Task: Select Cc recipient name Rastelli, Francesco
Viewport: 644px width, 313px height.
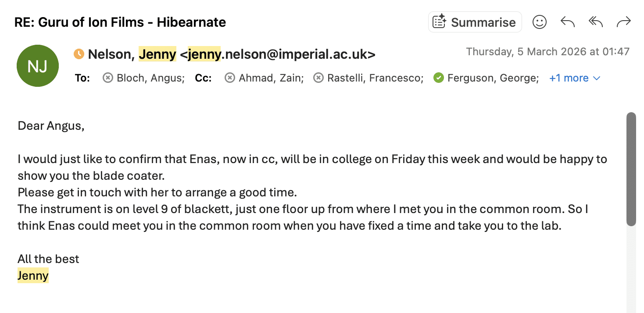Action: pos(375,78)
